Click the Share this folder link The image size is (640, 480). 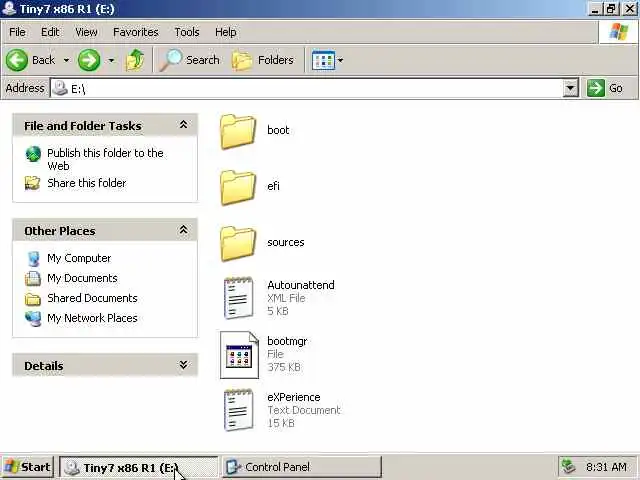tap(87, 183)
